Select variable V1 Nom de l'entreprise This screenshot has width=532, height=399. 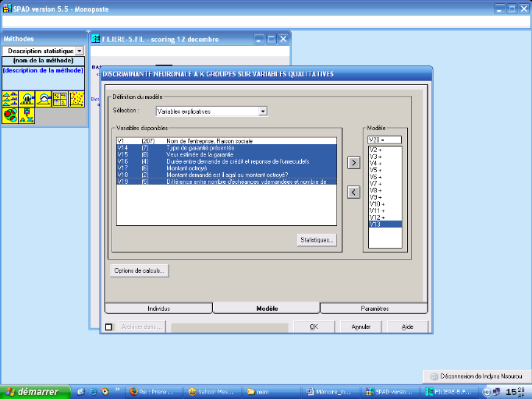[x=226, y=140]
